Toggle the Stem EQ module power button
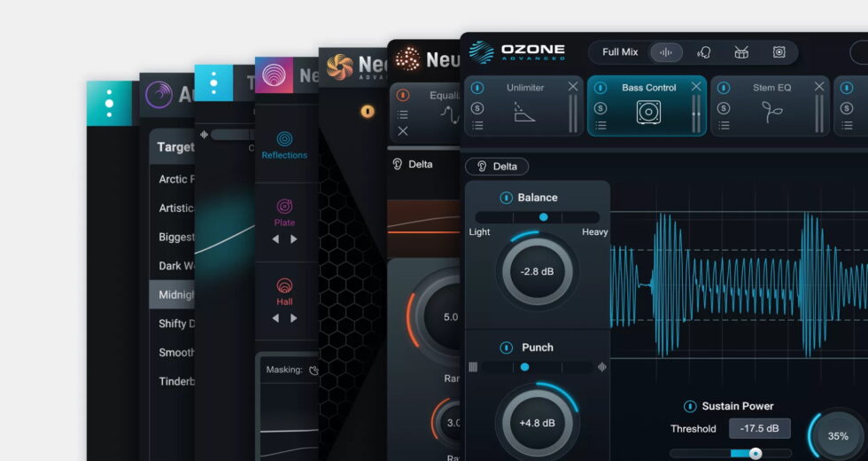The width and height of the screenshot is (868, 461). 724,88
